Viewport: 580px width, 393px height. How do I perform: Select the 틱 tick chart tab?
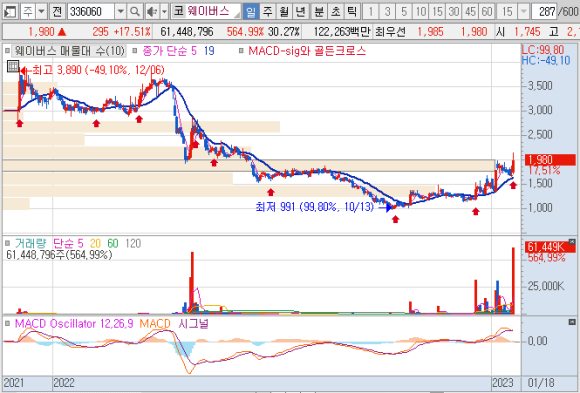(352, 11)
